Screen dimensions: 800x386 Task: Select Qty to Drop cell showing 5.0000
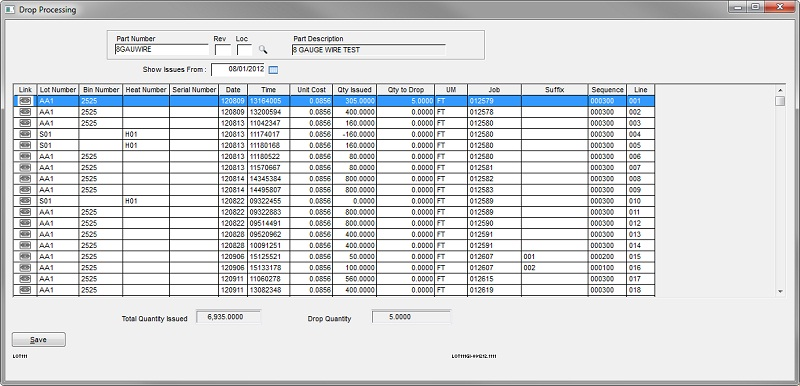pos(406,101)
